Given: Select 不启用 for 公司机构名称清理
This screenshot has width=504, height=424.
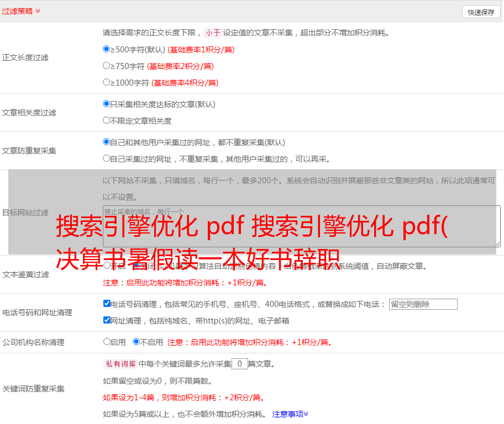Looking at the screenshot, I should tap(136, 342).
